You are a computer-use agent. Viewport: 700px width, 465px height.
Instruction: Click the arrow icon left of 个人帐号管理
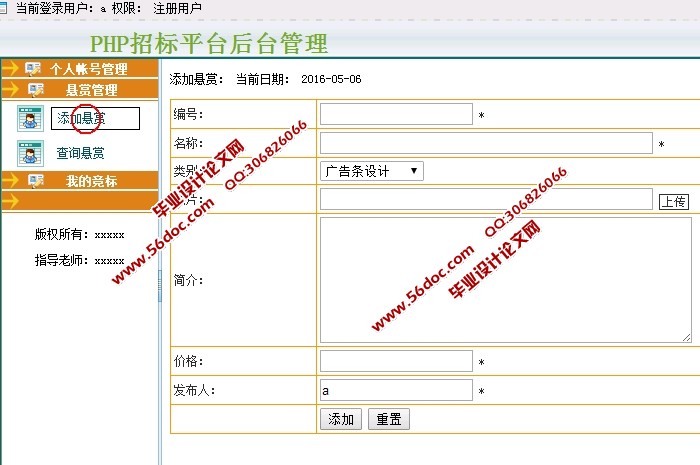click(12, 69)
